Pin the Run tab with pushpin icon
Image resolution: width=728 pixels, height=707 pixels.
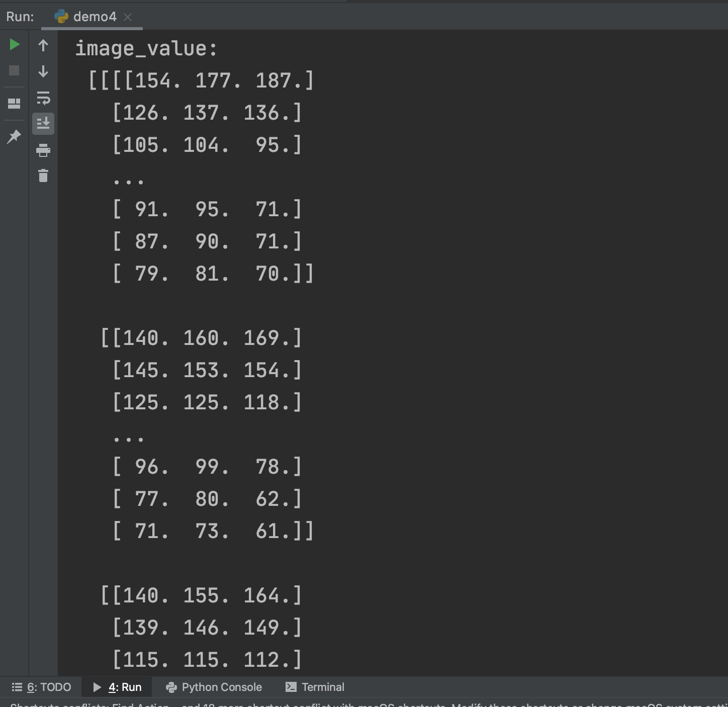(14, 136)
